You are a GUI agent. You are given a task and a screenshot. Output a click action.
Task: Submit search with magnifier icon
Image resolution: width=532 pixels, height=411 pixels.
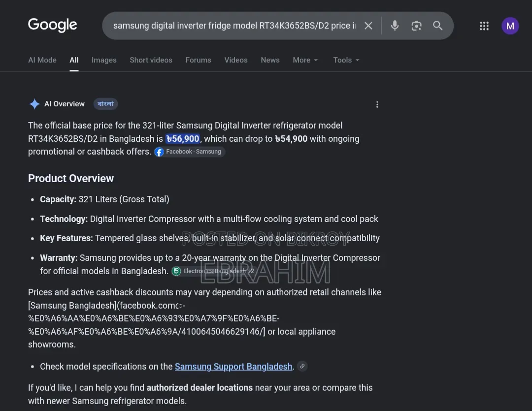[438, 26]
